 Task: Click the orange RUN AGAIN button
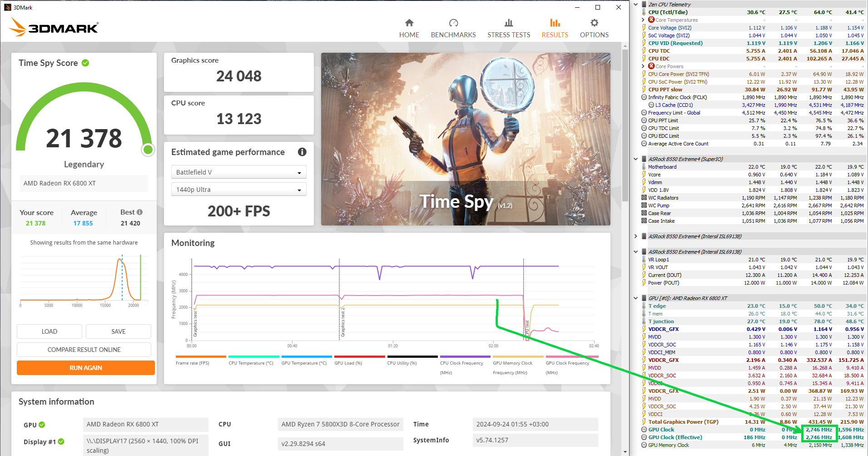(86, 368)
